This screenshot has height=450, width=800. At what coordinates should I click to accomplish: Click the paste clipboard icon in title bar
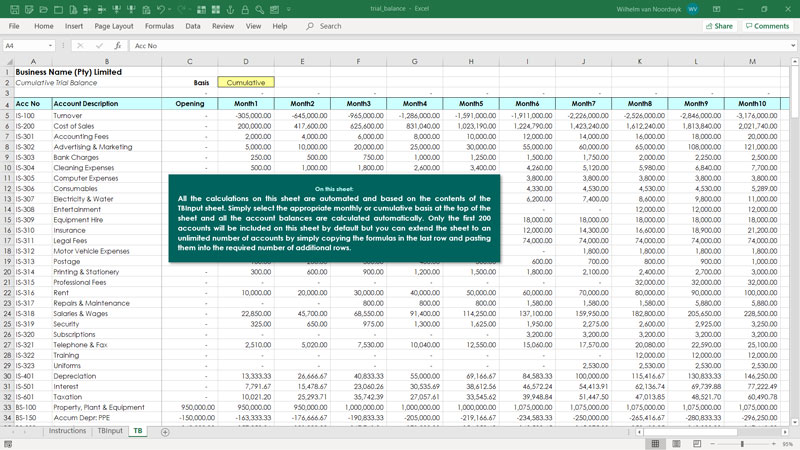pyautogui.click(x=146, y=9)
